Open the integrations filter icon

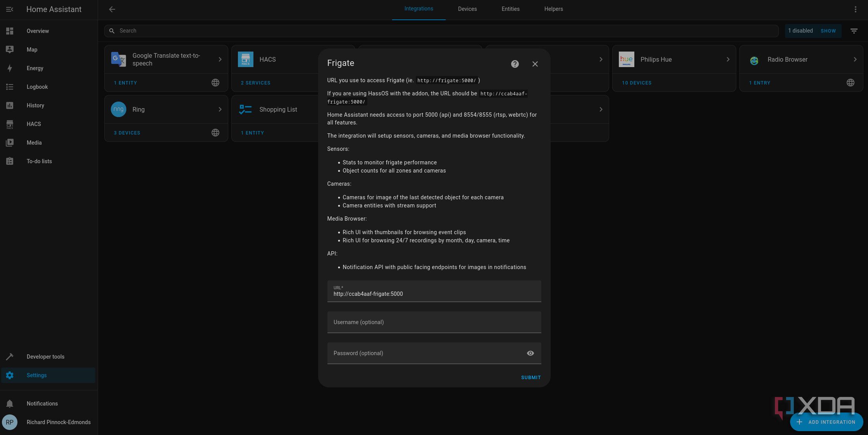(x=854, y=31)
